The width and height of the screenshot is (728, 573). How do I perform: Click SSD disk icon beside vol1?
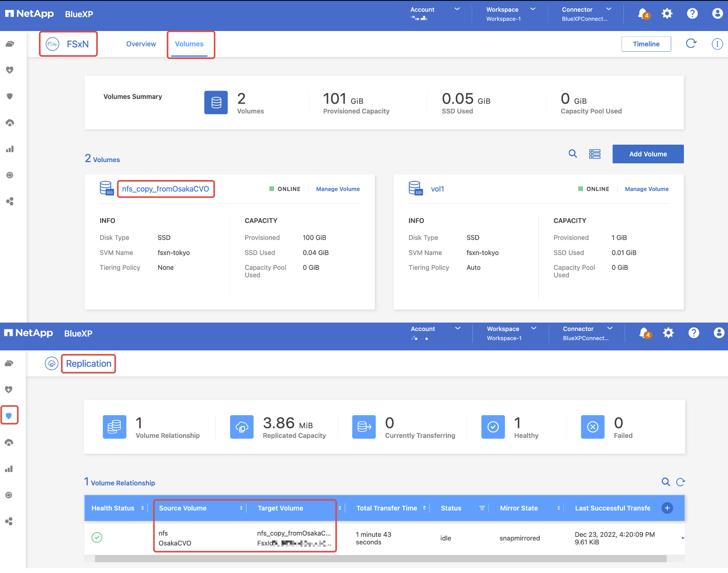(416, 188)
